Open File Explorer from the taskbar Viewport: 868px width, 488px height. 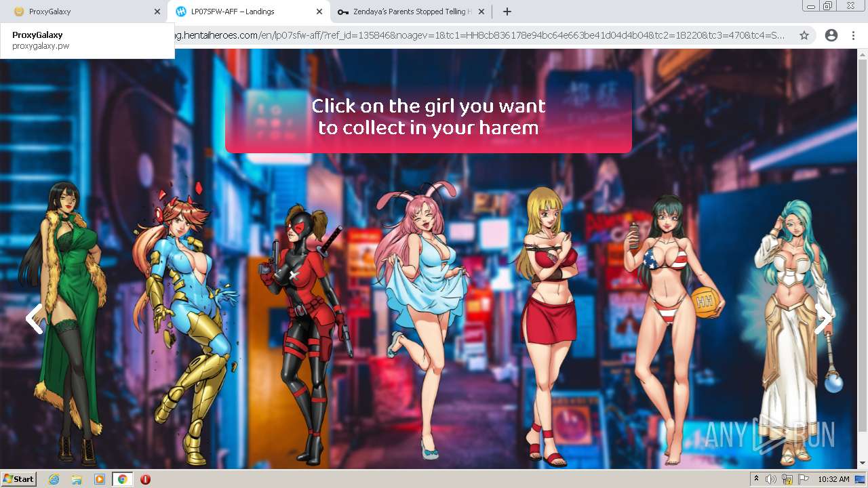pos(77,479)
